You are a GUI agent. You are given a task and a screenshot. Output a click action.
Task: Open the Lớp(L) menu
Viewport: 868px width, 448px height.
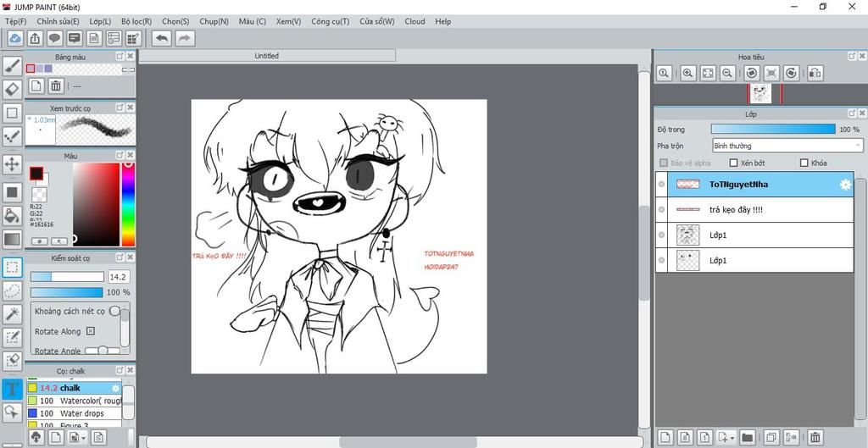coord(100,21)
